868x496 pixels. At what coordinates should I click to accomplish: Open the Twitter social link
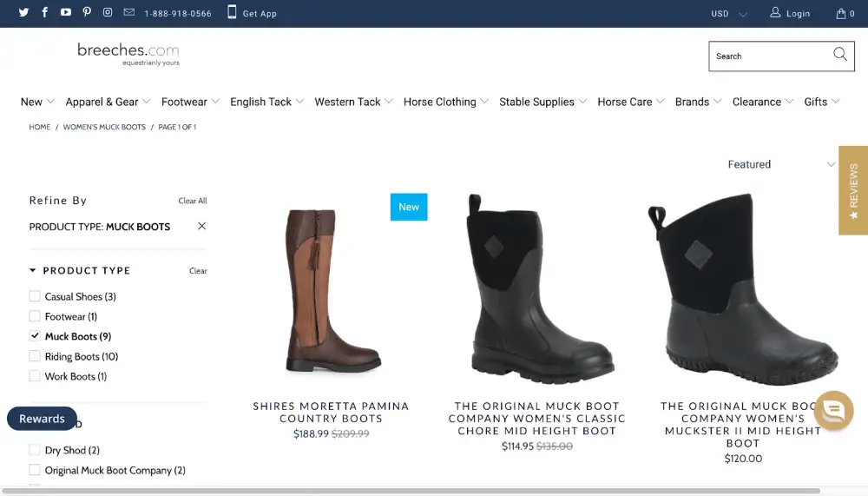(23, 12)
